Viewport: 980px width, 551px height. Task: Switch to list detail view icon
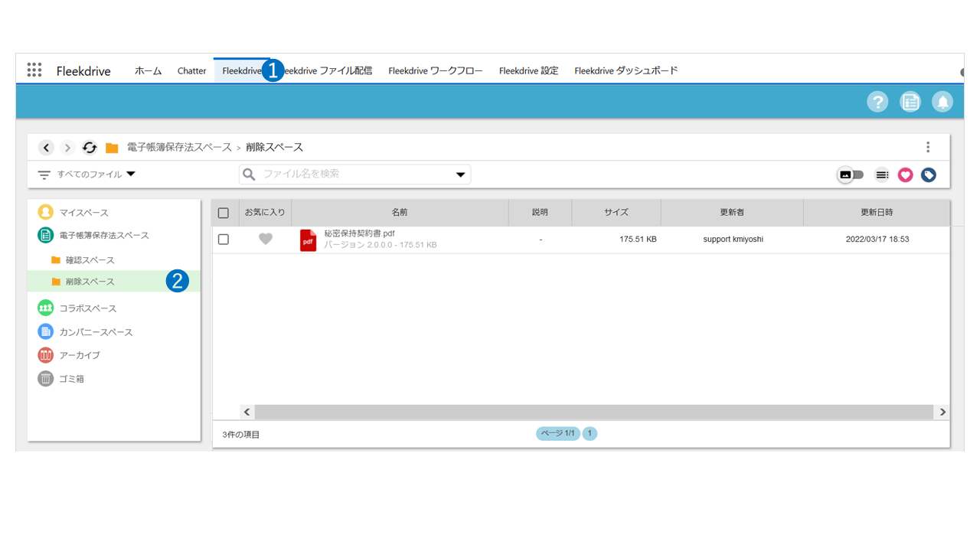(882, 174)
